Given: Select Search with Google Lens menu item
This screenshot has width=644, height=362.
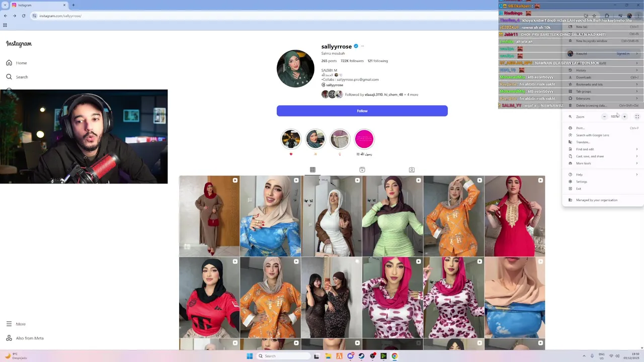Looking at the screenshot, I should tap(603, 135).
